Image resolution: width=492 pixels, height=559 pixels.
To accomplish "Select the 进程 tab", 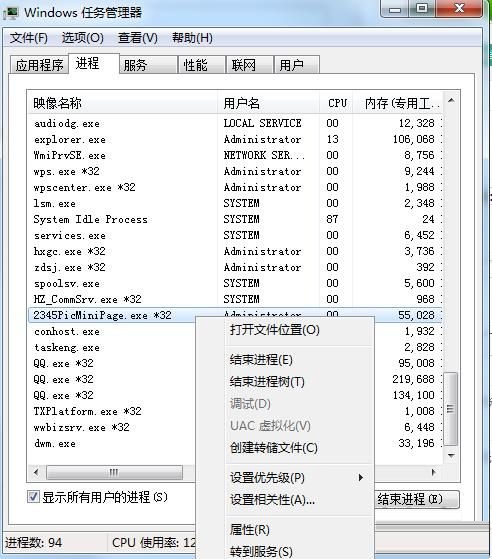I will coord(94,64).
